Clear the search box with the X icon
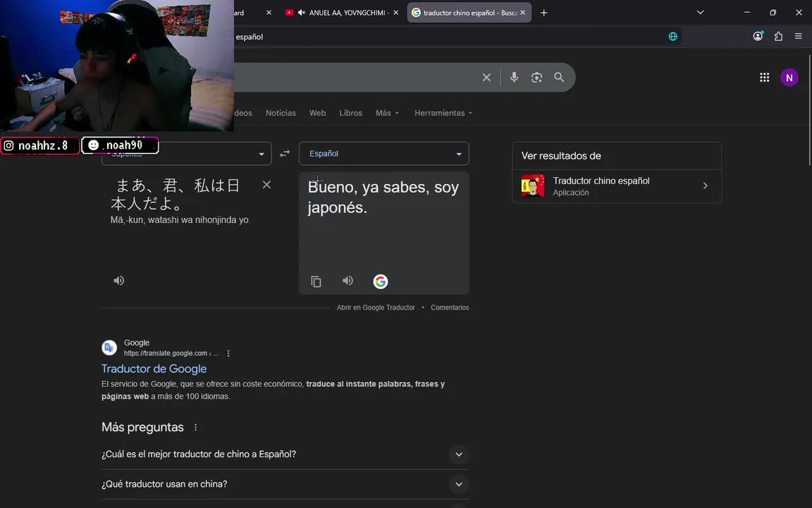This screenshot has height=508, width=812. tap(486, 77)
